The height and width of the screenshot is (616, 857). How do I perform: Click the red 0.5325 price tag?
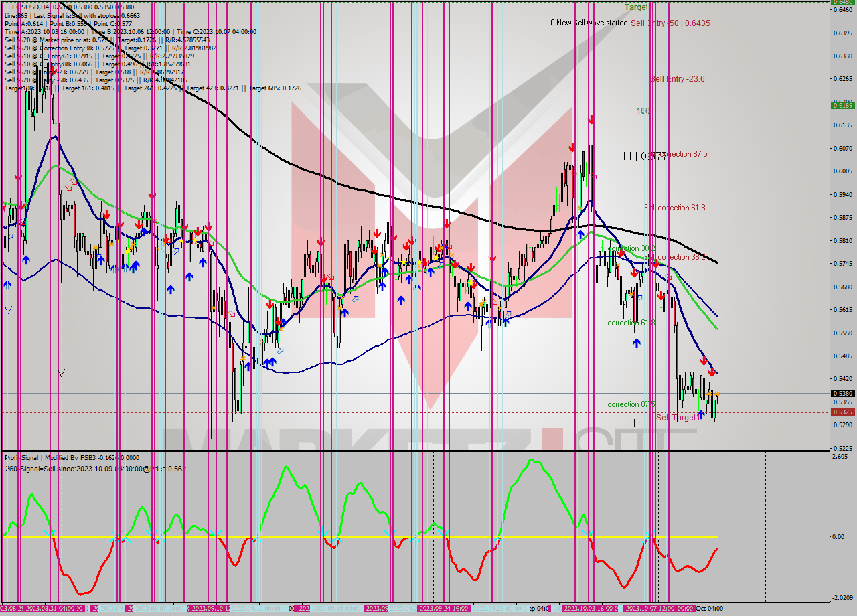(x=842, y=412)
